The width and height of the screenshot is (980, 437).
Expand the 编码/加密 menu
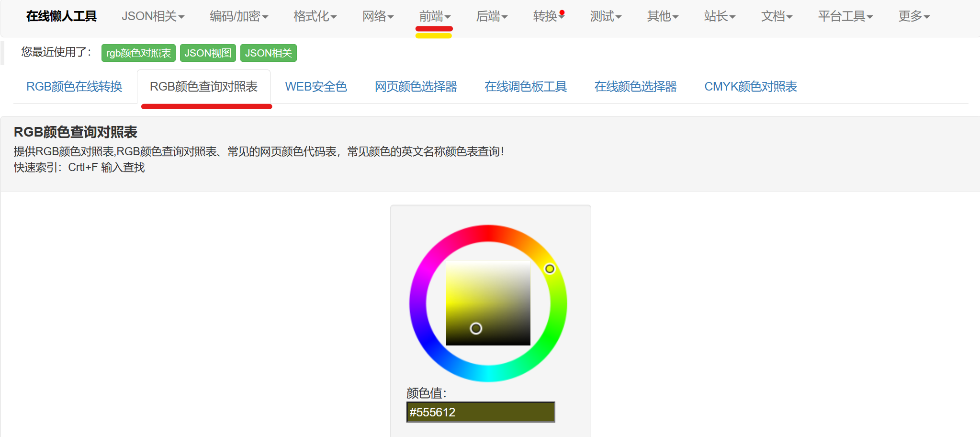pos(239,16)
